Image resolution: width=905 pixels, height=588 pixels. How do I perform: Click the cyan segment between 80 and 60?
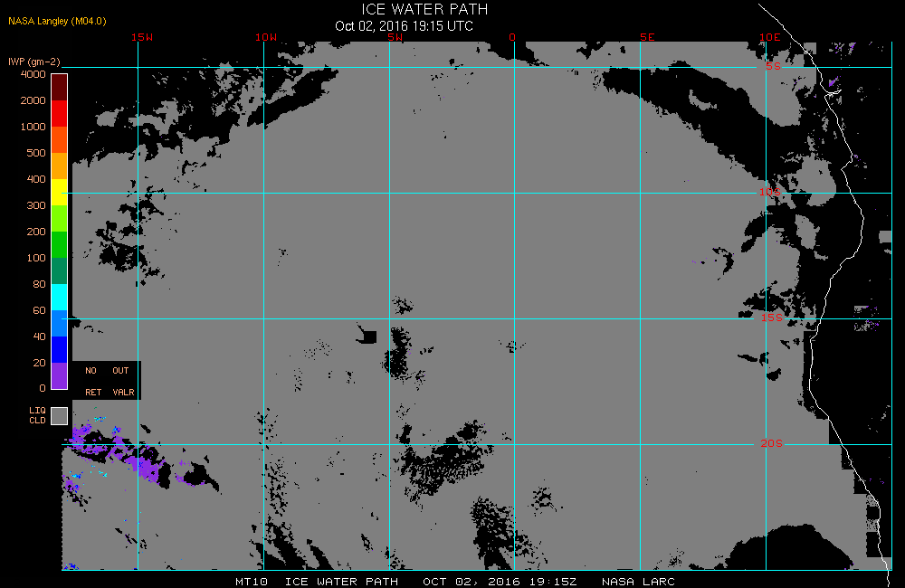click(60, 298)
